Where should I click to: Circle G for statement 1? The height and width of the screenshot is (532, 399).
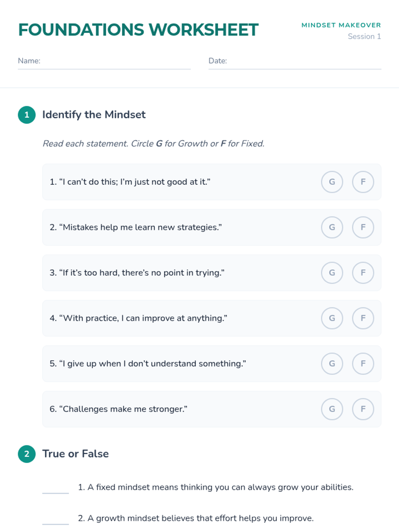(332, 182)
